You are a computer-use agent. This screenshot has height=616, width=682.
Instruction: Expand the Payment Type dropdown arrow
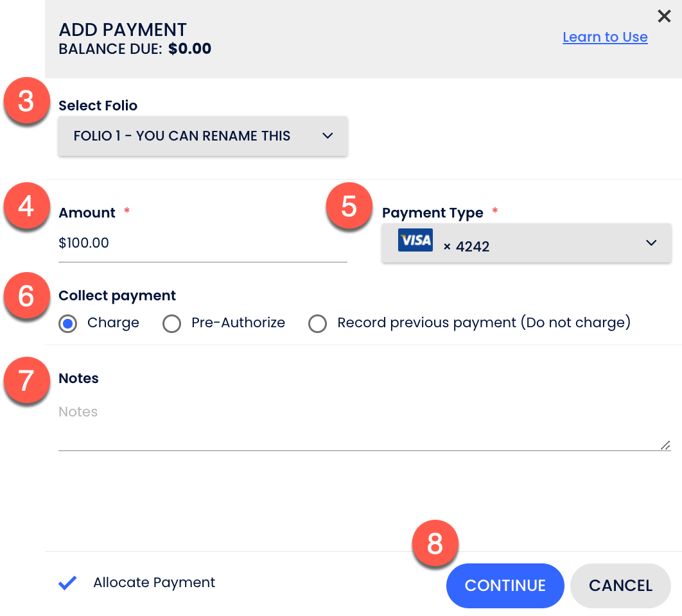point(651,243)
